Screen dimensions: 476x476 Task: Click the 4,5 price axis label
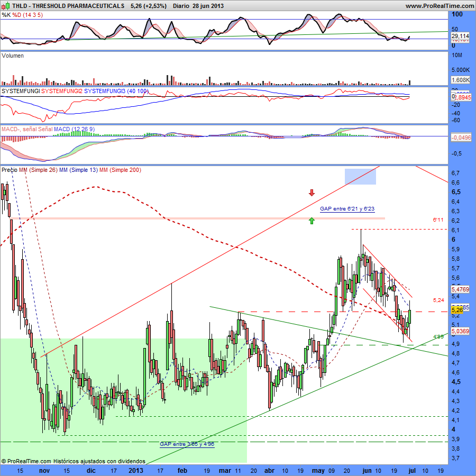(456, 382)
